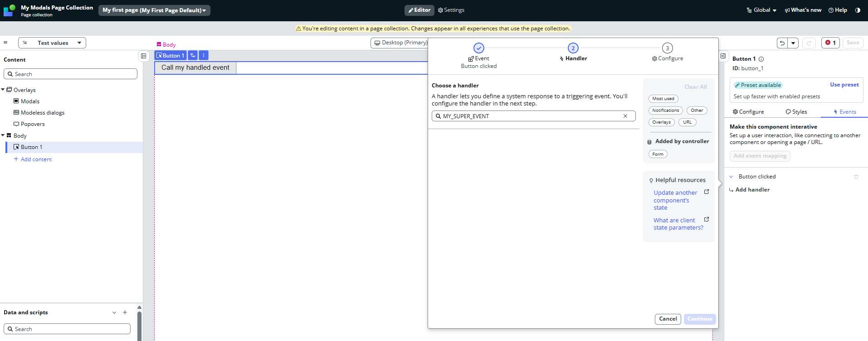
Task: Switch to the Styles tab
Action: point(796,112)
